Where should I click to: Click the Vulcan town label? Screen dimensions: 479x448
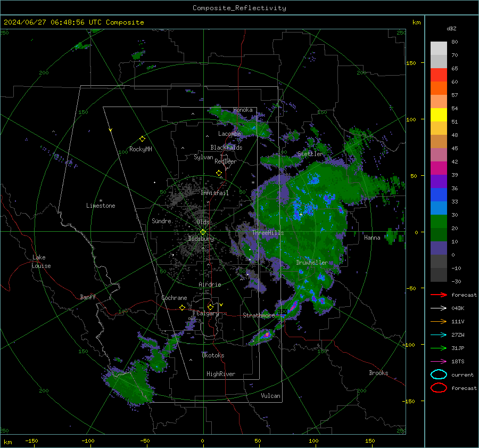(270, 396)
